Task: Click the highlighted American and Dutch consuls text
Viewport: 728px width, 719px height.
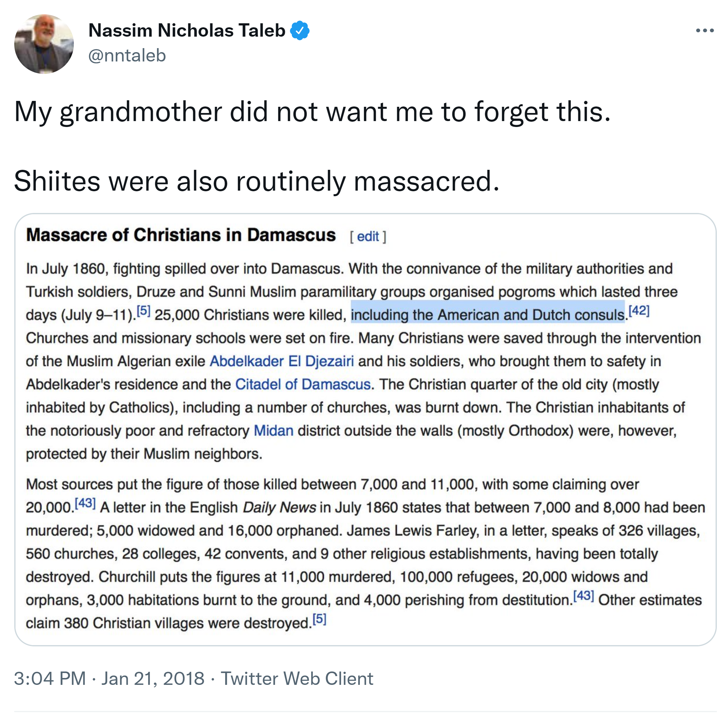Action: [x=487, y=315]
